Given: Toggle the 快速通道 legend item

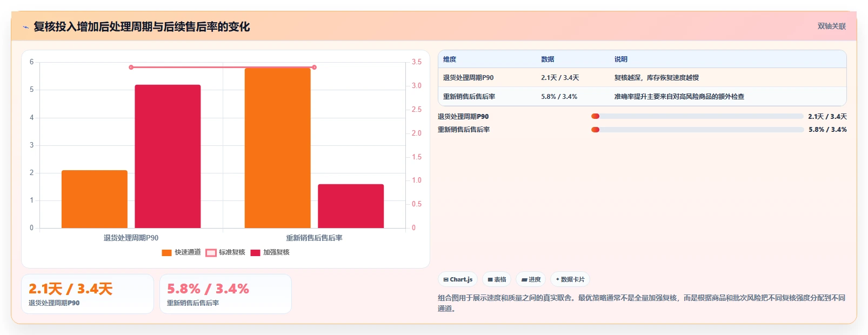Looking at the screenshot, I should pyautogui.click(x=181, y=252).
